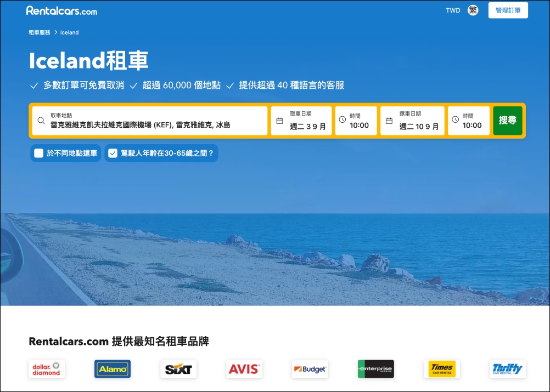Enable 於不同地點還車 checkbox

(x=38, y=153)
